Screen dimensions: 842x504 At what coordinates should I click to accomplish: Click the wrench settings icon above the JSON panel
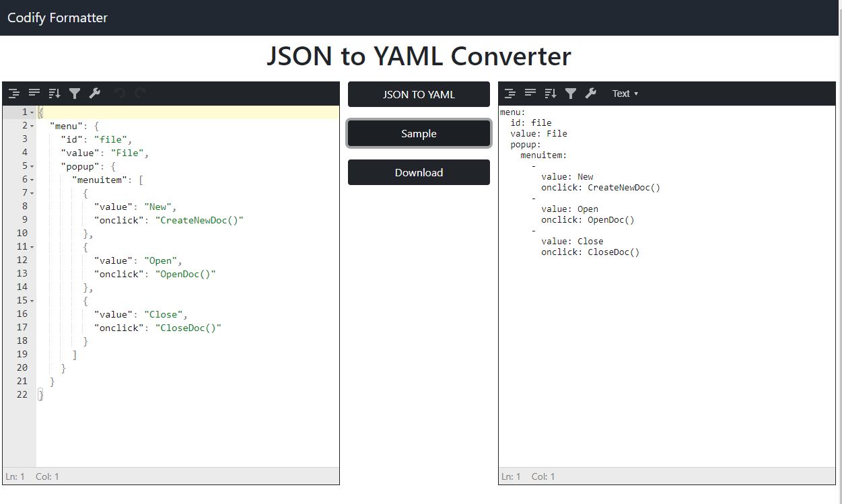click(x=94, y=93)
